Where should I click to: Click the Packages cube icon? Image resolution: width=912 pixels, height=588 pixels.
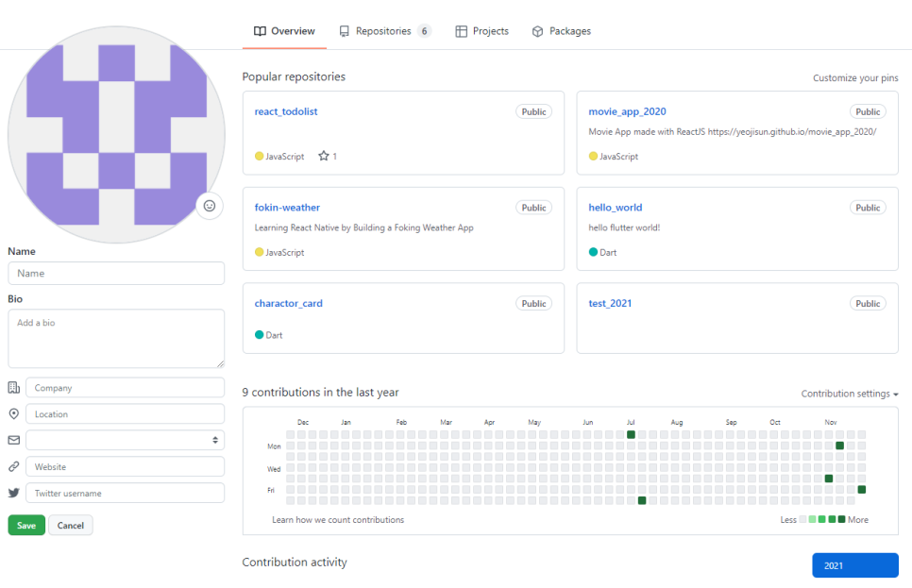coord(537,31)
